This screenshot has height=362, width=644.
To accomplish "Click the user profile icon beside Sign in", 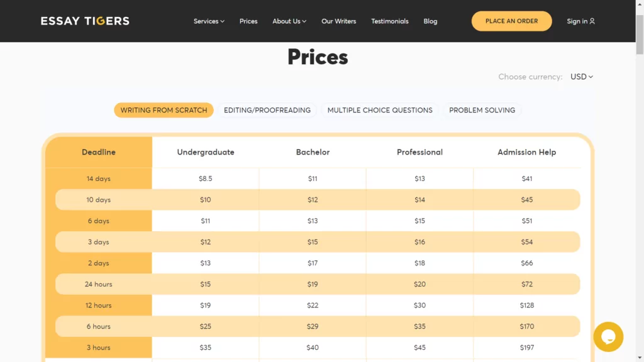I will click(x=592, y=21).
